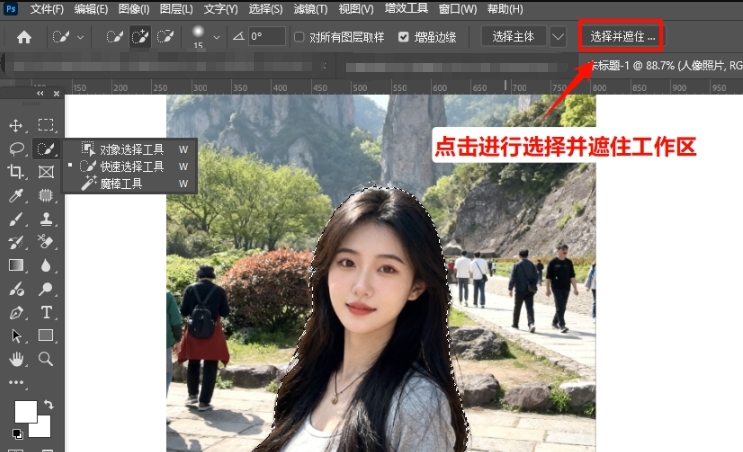The width and height of the screenshot is (743, 452).
Task: Select the Gradient tool
Action: point(16,265)
